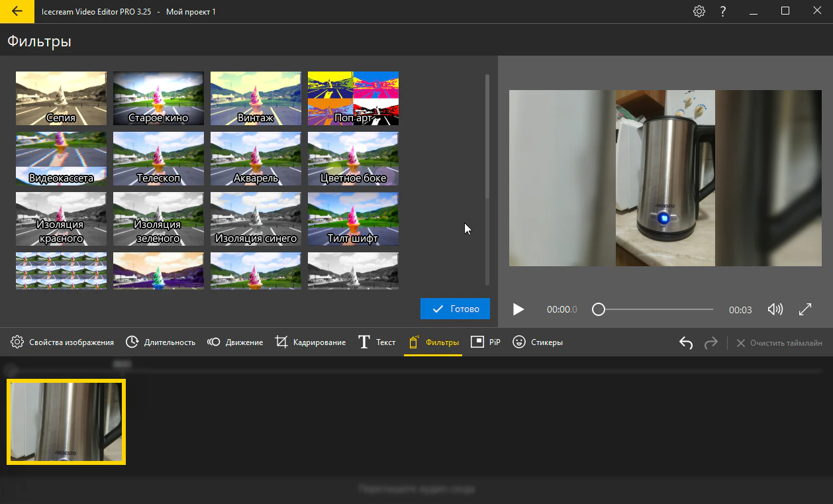Click Очистить таймлайн to clear the timeline
Viewport: 833px width, 504px height.
coord(779,343)
